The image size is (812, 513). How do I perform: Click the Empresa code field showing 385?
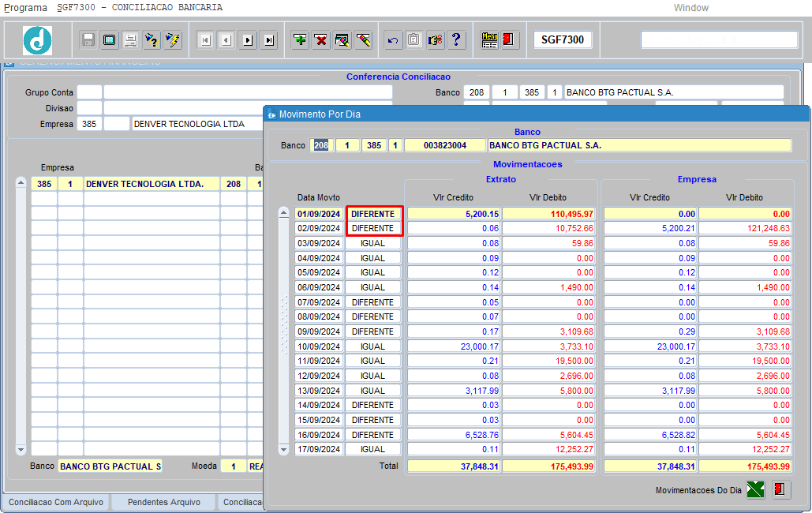[x=90, y=125]
